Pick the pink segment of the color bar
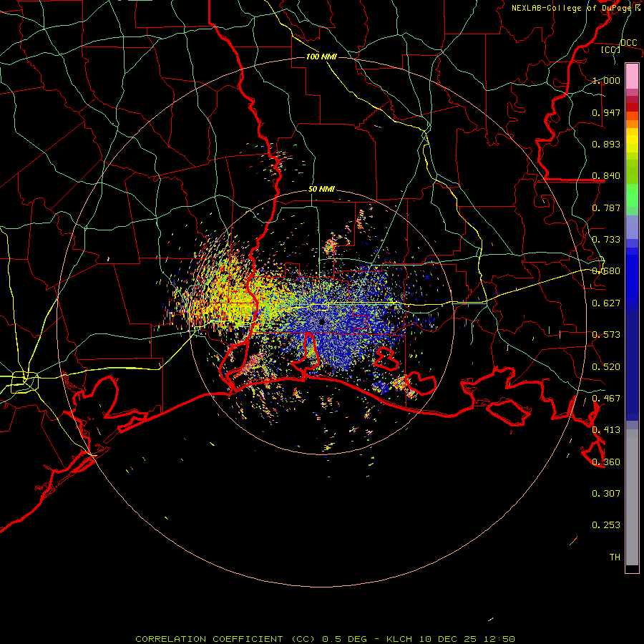 [x=632, y=76]
